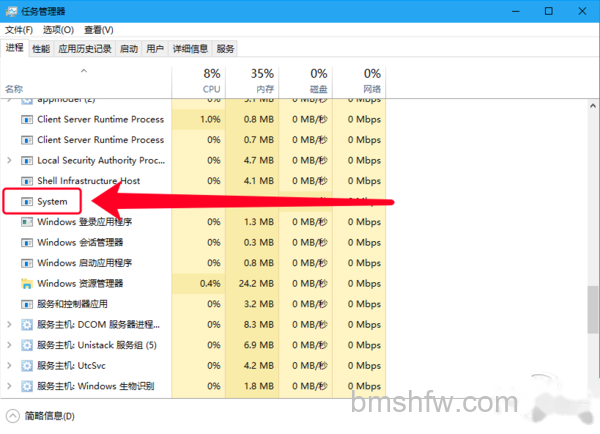Click the System process icon
Screen dimensions: 600x434
coord(26,202)
